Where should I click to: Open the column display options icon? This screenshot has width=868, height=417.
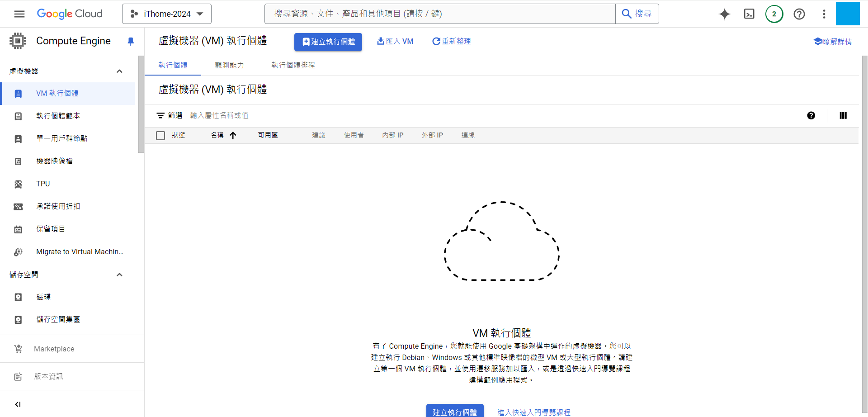pos(843,116)
